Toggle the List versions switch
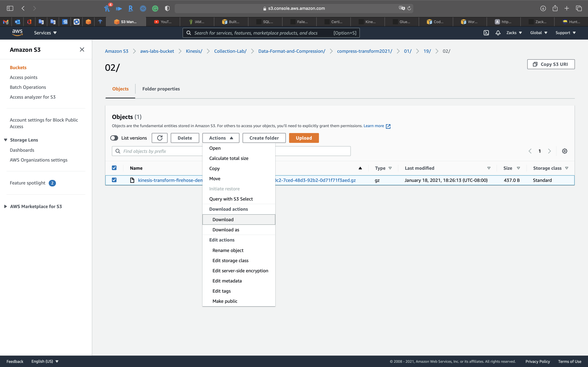588x367 pixels. pos(114,138)
